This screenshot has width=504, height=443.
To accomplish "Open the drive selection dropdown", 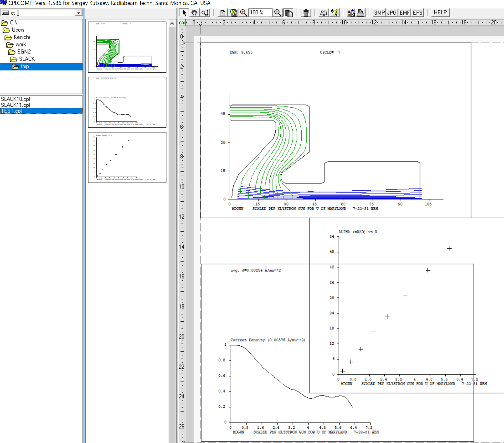I will pos(78,13).
